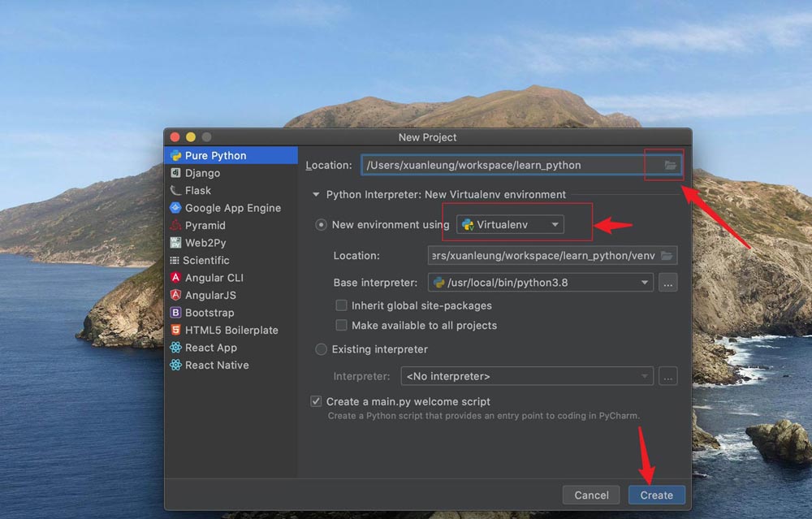The width and height of the screenshot is (812, 519).
Task: Browse folder icon for venv location
Action: tap(667, 256)
